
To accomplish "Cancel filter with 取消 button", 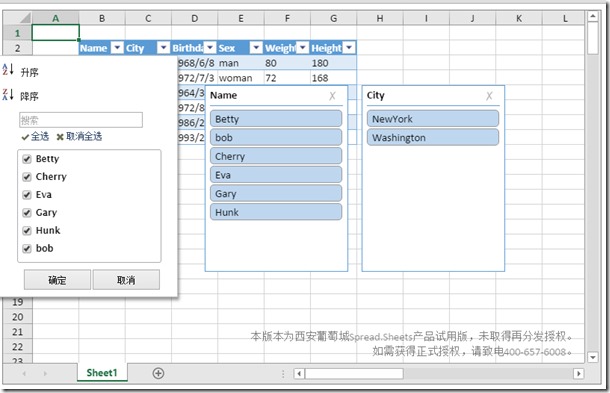I will click(126, 280).
